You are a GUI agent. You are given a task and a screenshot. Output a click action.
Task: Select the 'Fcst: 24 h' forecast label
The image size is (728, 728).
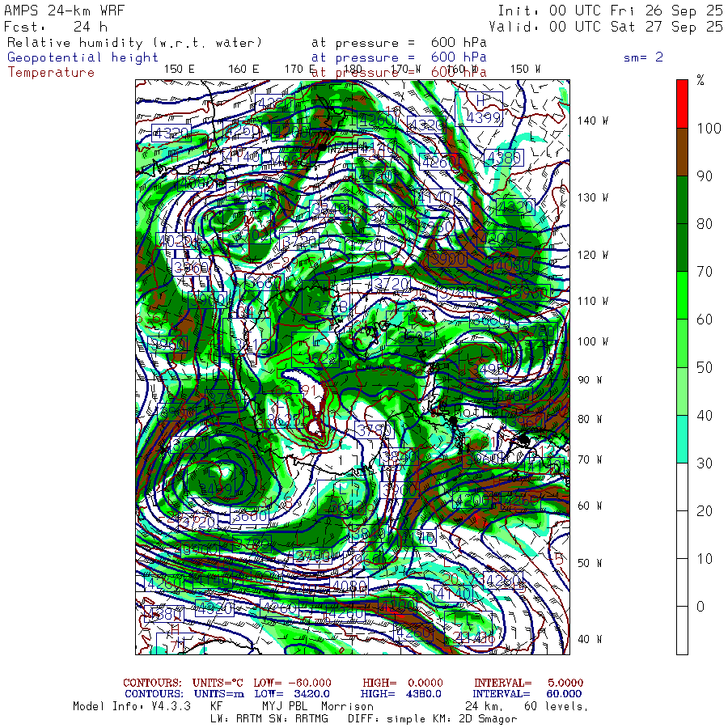tap(56, 27)
